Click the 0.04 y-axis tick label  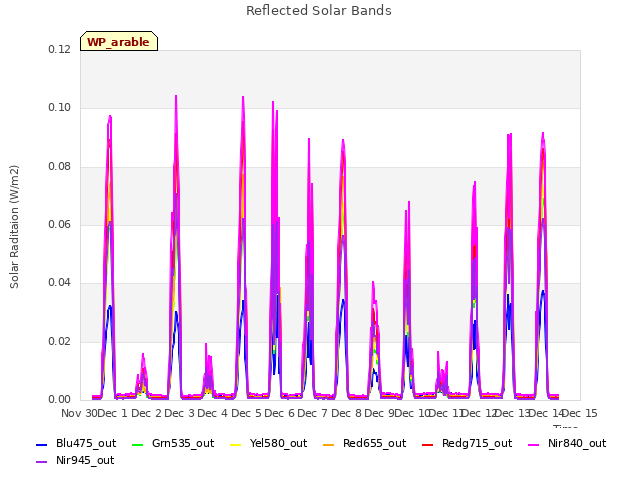(x=60, y=282)
